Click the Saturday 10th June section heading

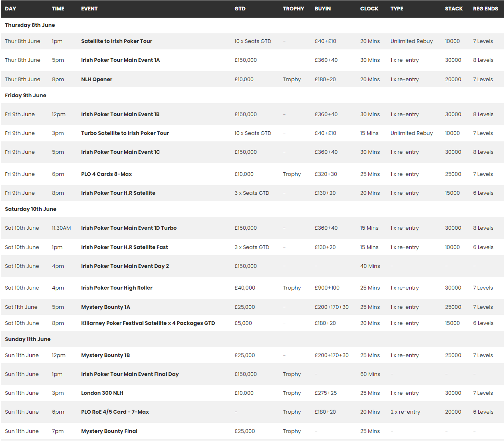point(30,209)
